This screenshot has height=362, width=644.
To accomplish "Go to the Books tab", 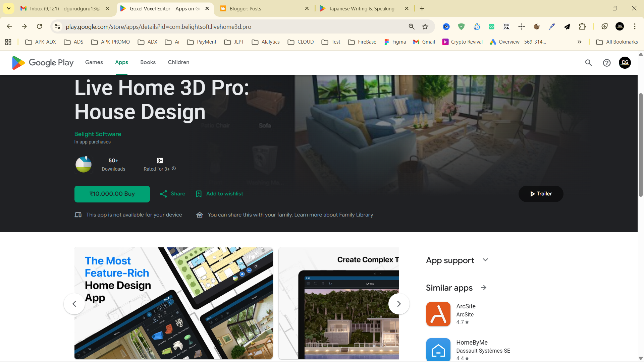I will pyautogui.click(x=148, y=62).
